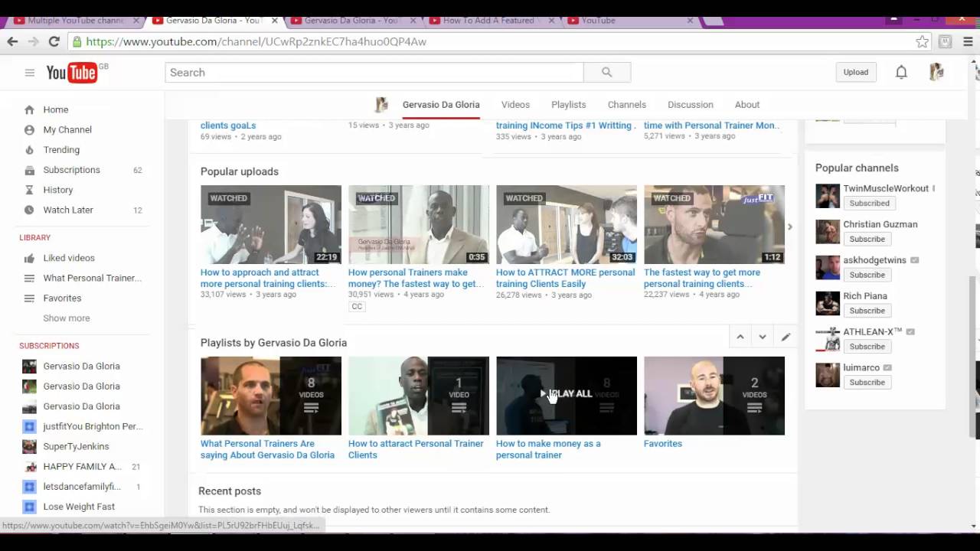Click inside the YouTube search field
The image size is (980, 551).
pos(374,73)
